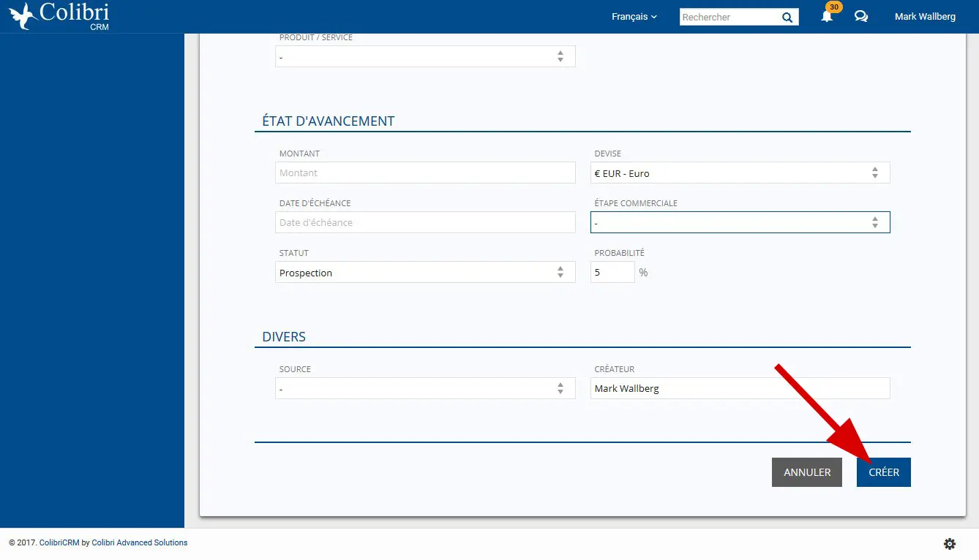Viewport: 979px width, 560px height.
Task: Open Mark Wallberg user menu
Action: tap(925, 17)
